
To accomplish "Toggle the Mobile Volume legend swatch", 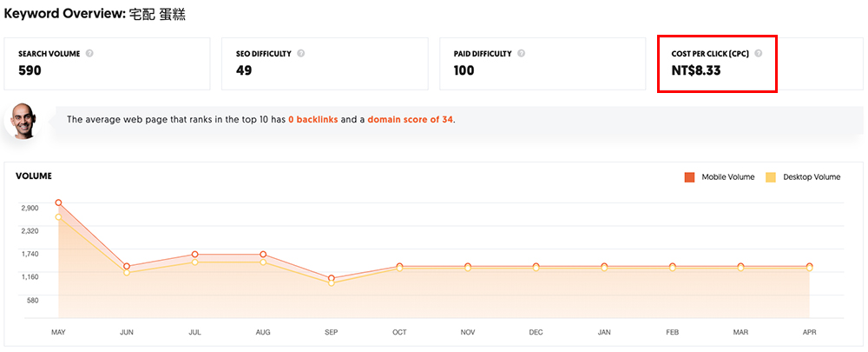I will pyautogui.click(x=690, y=177).
